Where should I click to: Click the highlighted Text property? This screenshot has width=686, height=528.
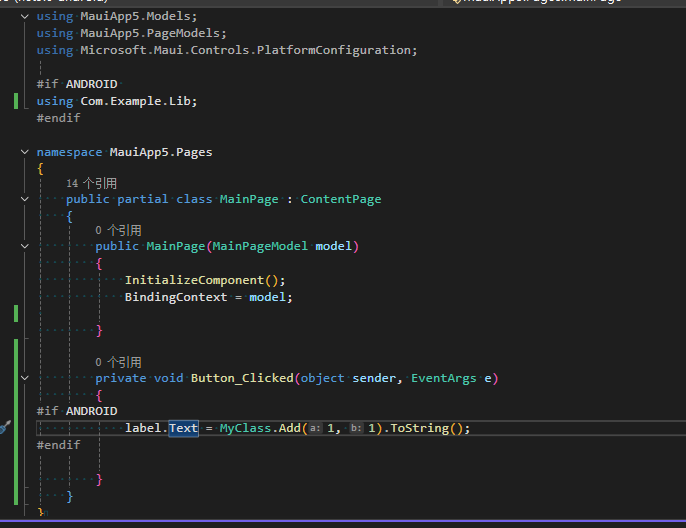coord(184,428)
